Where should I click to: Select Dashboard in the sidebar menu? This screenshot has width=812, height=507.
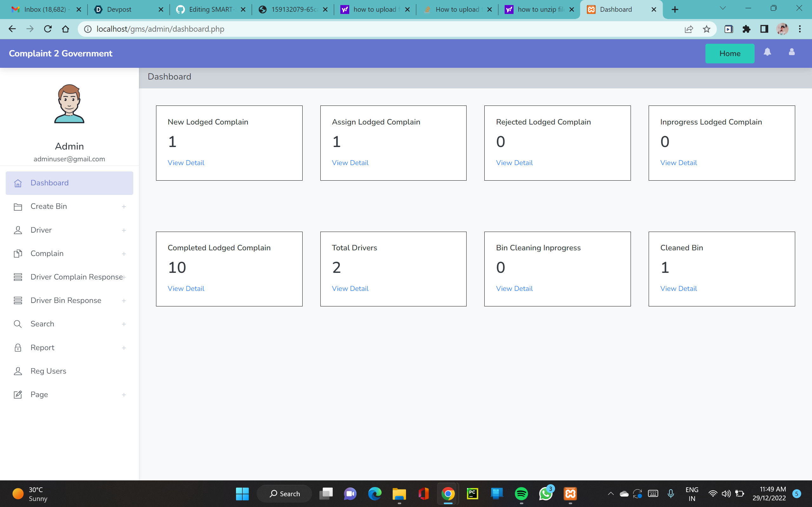pos(49,183)
